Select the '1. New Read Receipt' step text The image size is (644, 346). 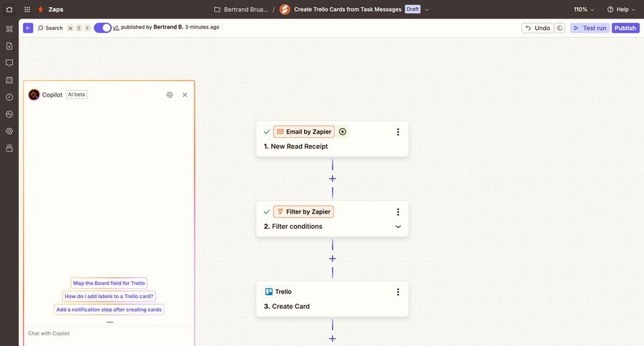(296, 146)
